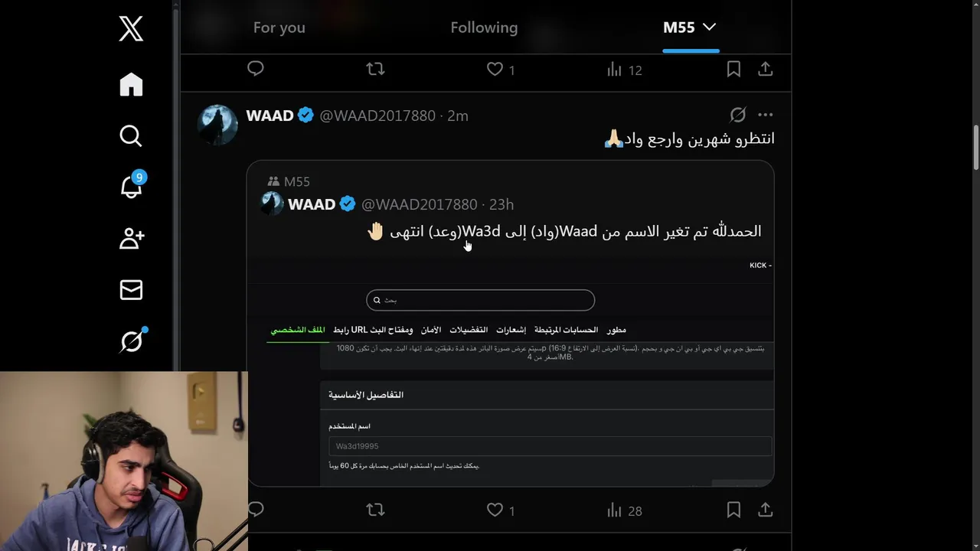Click the page vertical scrollbar thumb

coord(975,148)
